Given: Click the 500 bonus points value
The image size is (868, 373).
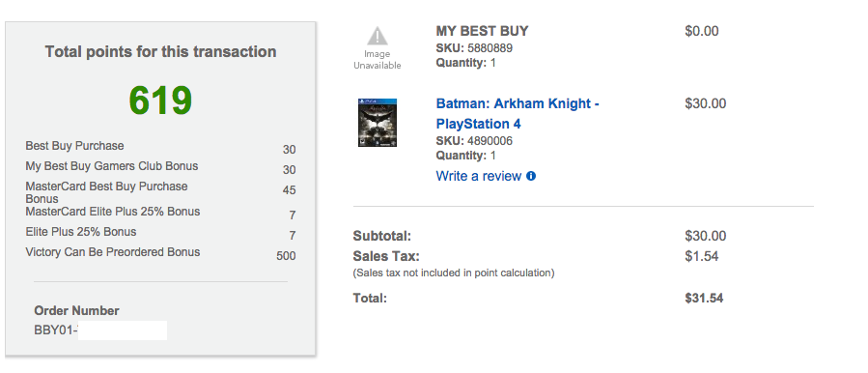Looking at the screenshot, I should coord(286,256).
